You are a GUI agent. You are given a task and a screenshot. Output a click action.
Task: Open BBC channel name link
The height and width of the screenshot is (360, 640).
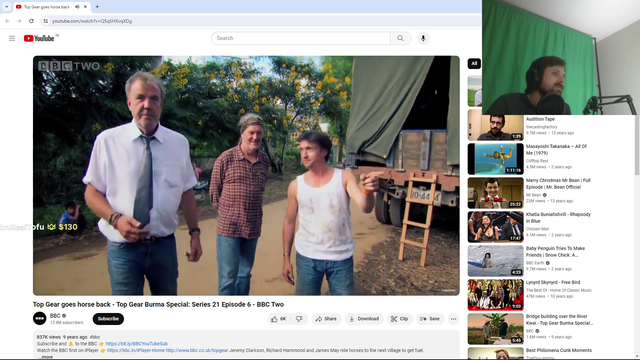pyautogui.click(x=55, y=316)
